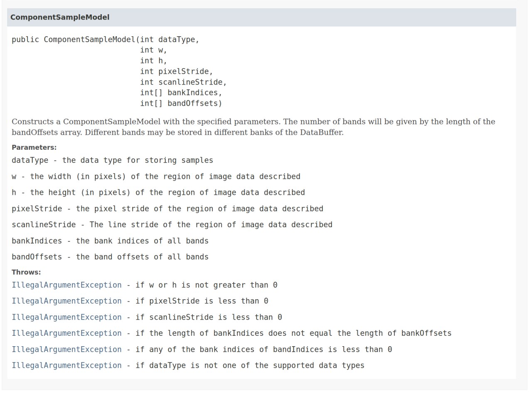Click 'int[] bankIndices,' in the constructor signature
The width and height of the screenshot is (532, 397).
coord(181,93)
